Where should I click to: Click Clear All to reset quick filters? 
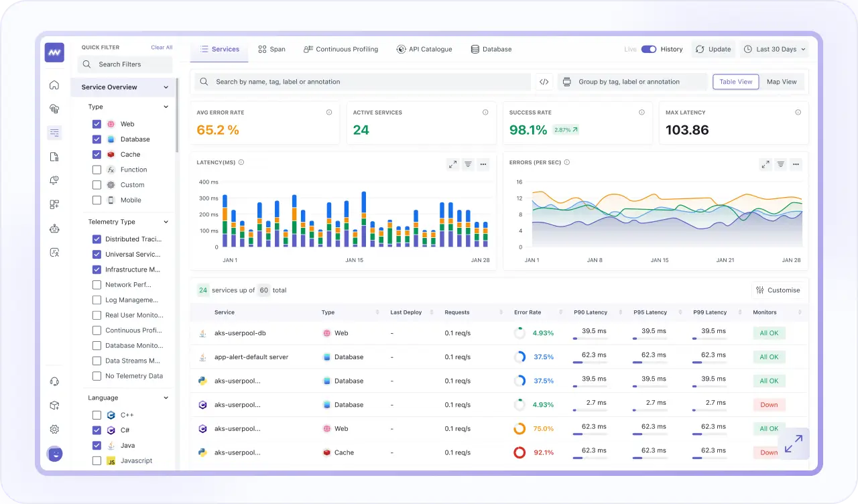click(162, 47)
